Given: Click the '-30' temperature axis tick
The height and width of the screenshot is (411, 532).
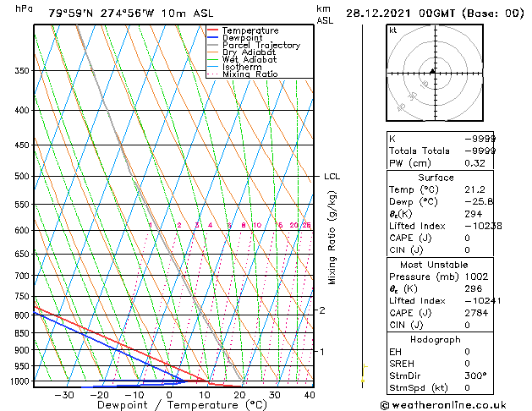Looking at the screenshot, I should tap(64, 395).
